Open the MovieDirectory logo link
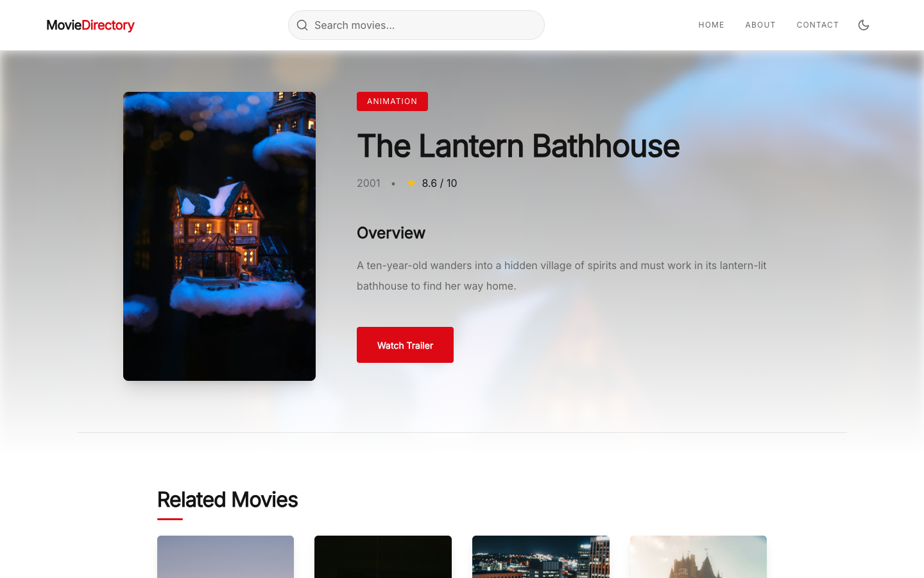The height and width of the screenshot is (578, 924). (x=90, y=25)
